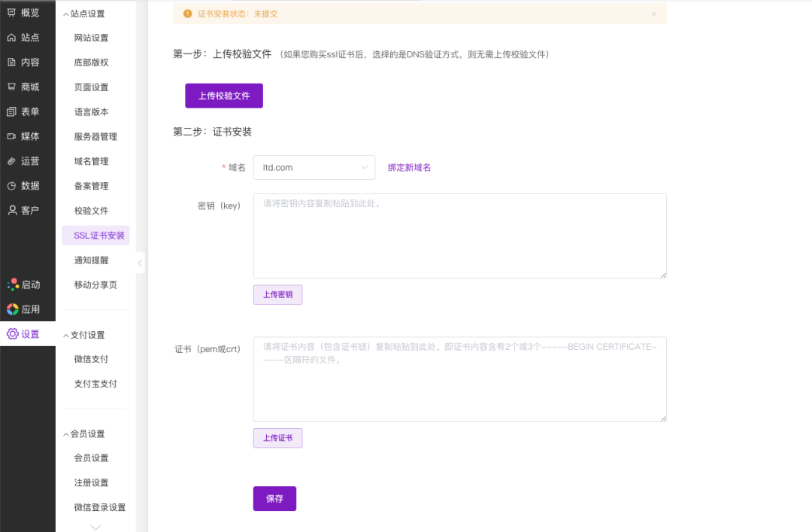Screen dimensions: 812x532
Task: Collapse the 站点设置 group
Action: [65, 14]
